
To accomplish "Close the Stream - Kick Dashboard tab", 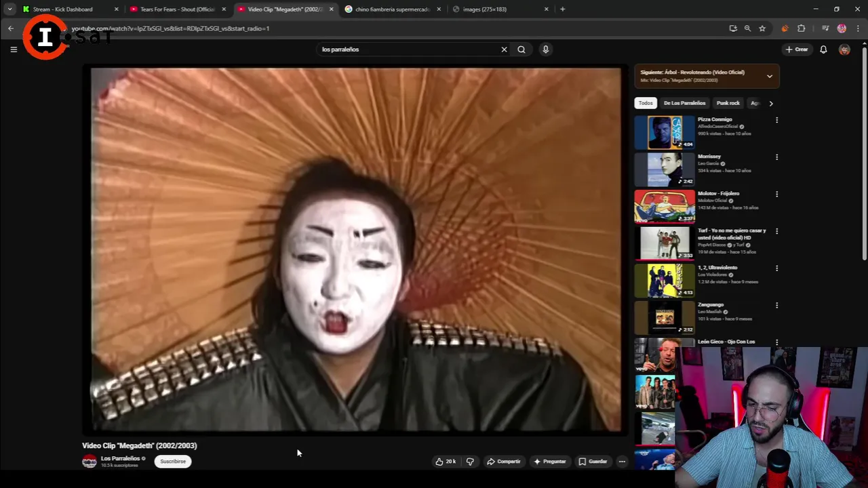I will tap(116, 9).
